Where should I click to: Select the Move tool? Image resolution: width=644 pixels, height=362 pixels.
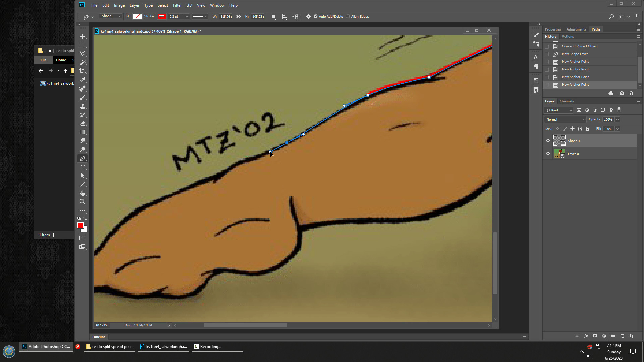pyautogui.click(x=83, y=36)
